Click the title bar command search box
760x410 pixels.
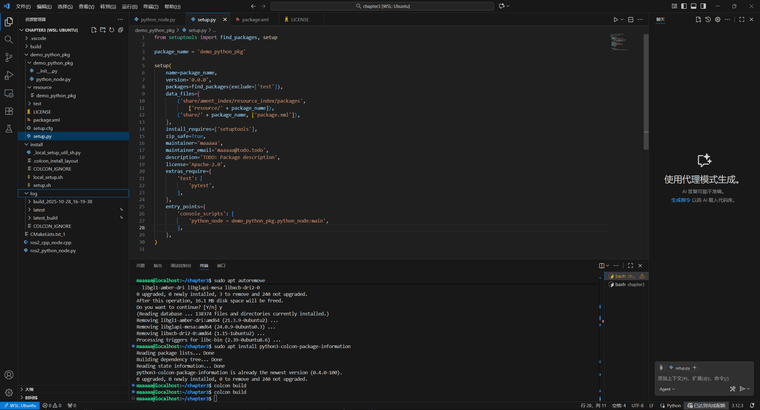[x=382, y=6]
